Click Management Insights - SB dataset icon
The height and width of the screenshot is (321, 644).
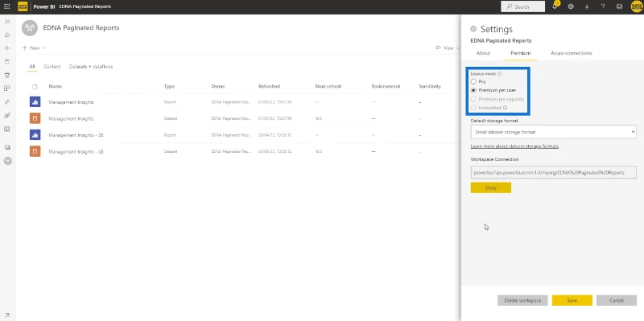(x=35, y=151)
